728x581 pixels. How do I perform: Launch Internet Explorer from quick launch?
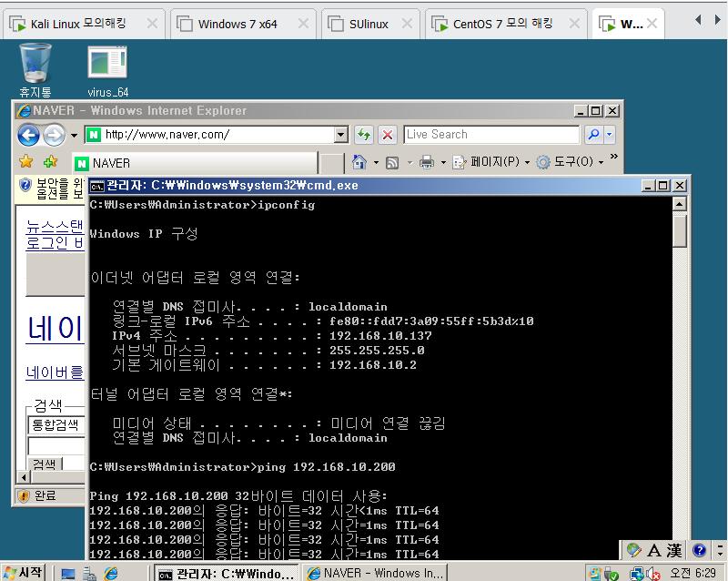[110, 574]
